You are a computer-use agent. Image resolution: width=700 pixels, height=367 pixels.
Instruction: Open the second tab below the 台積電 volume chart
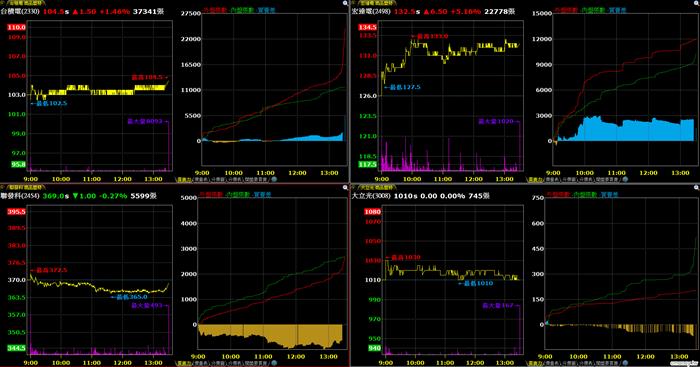201,179
